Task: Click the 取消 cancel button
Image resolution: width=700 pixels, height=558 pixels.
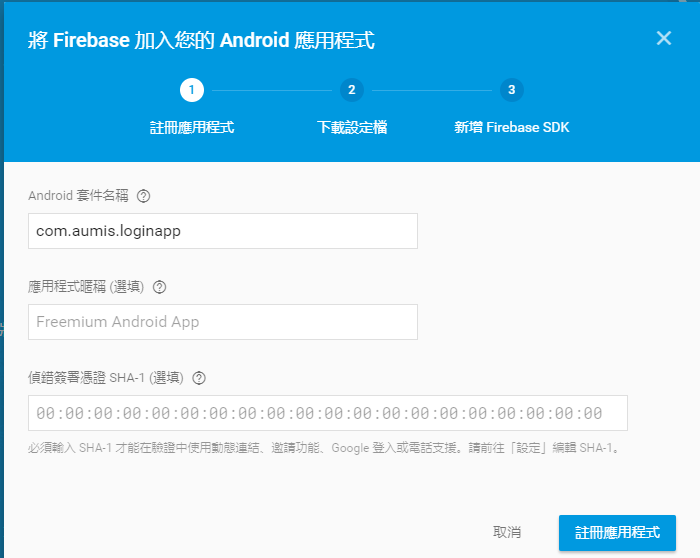Action: [x=507, y=532]
